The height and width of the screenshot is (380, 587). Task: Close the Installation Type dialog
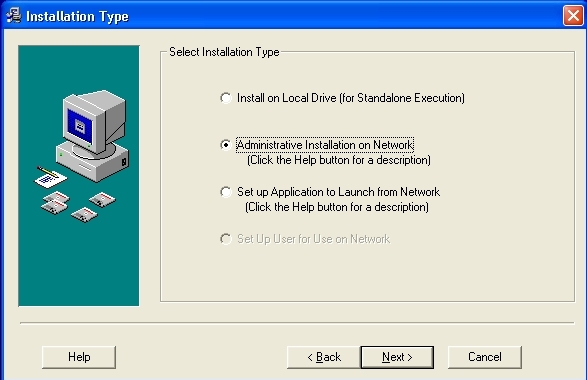click(573, 16)
